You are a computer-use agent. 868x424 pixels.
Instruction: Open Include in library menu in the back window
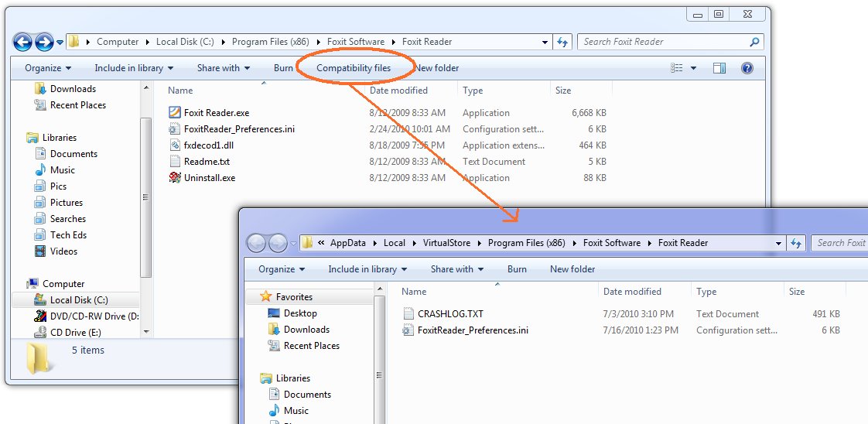[x=134, y=68]
